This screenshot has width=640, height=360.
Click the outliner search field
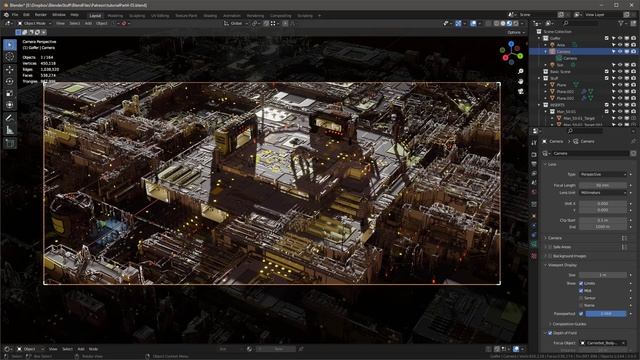[581, 23]
